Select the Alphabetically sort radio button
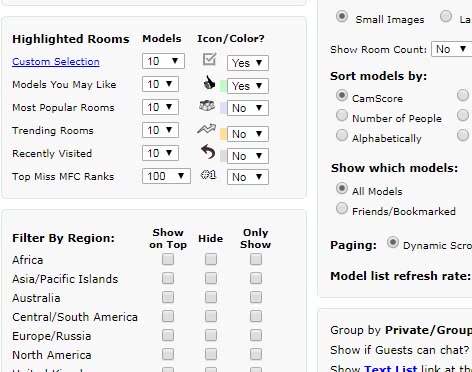Viewport: 472px width, 372px height. click(x=342, y=136)
